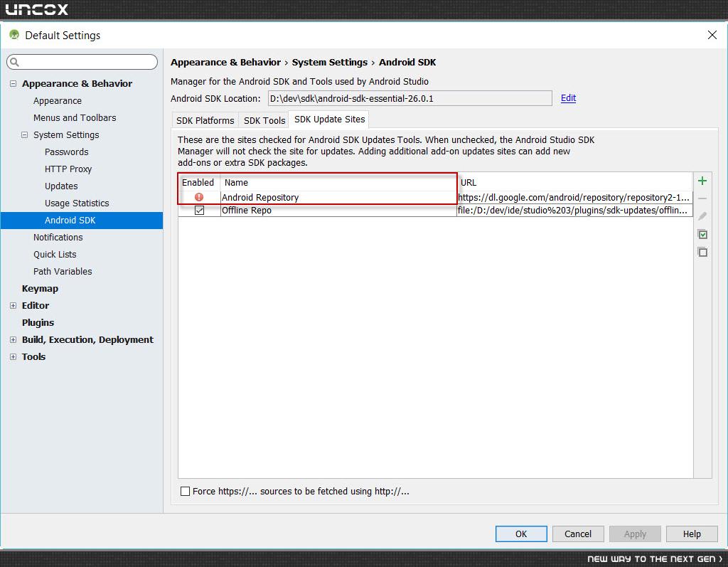Open Keymap settings
The height and width of the screenshot is (567, 728).
40,289
